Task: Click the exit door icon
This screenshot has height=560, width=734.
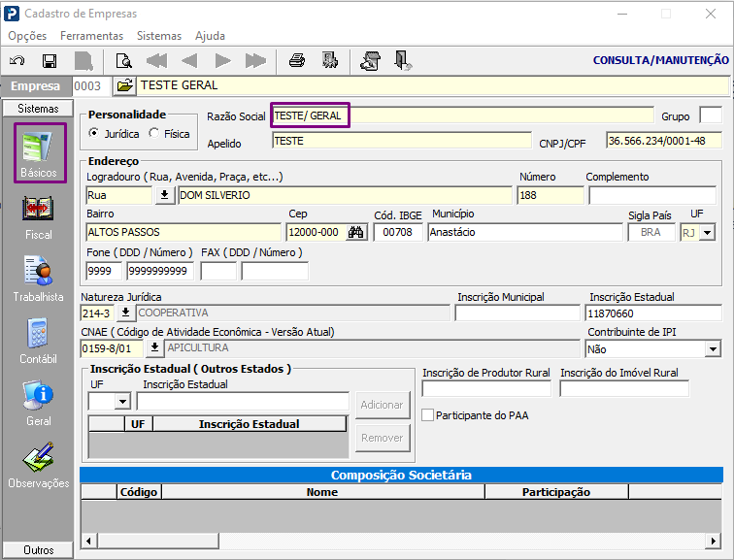Action: [403, 61]
